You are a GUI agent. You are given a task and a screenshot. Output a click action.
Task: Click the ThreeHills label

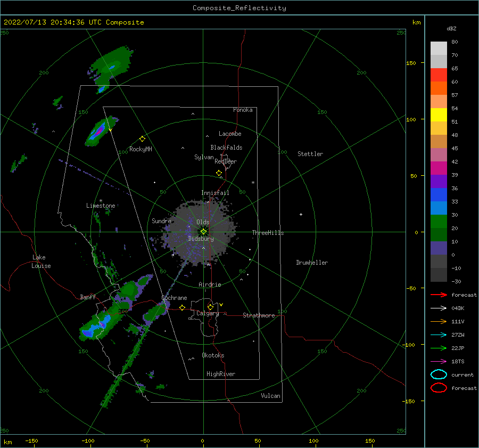tap(268, 233)
